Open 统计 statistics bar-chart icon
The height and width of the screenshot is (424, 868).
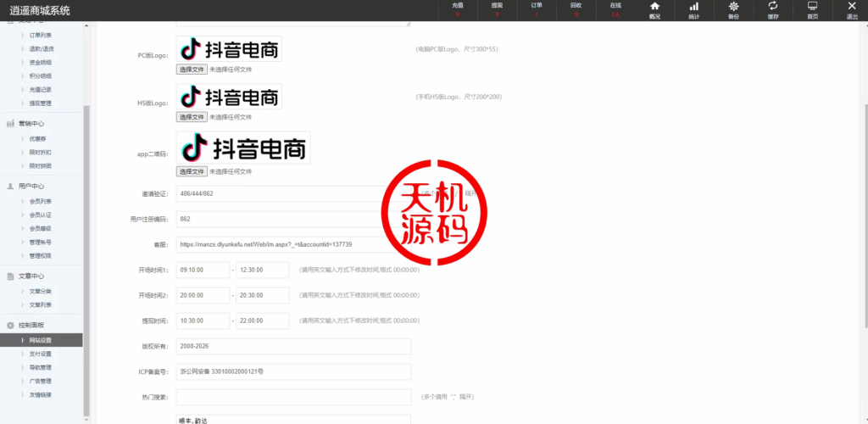pos(693,7)
